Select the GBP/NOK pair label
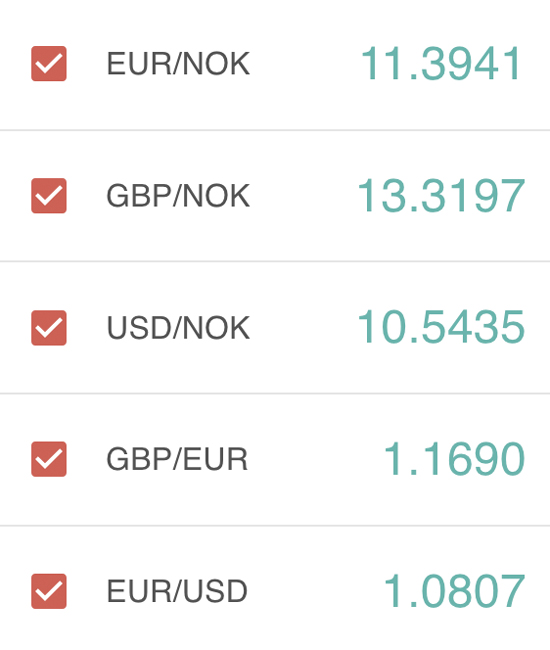Viewport: 550px width, 650px height. (x=178, y=196)
